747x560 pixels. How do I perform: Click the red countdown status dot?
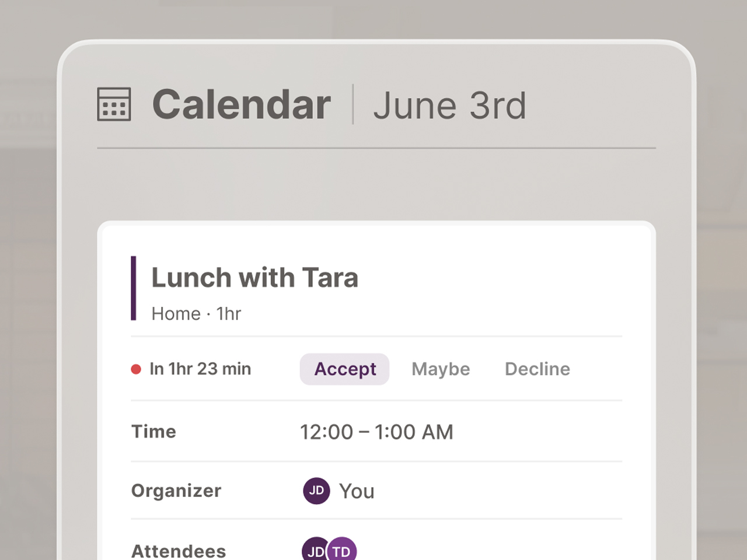136,369
